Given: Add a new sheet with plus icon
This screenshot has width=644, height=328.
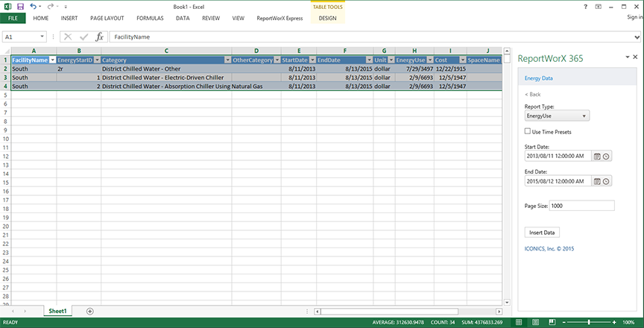Looking at the screenshot, I should coord(90,311).
